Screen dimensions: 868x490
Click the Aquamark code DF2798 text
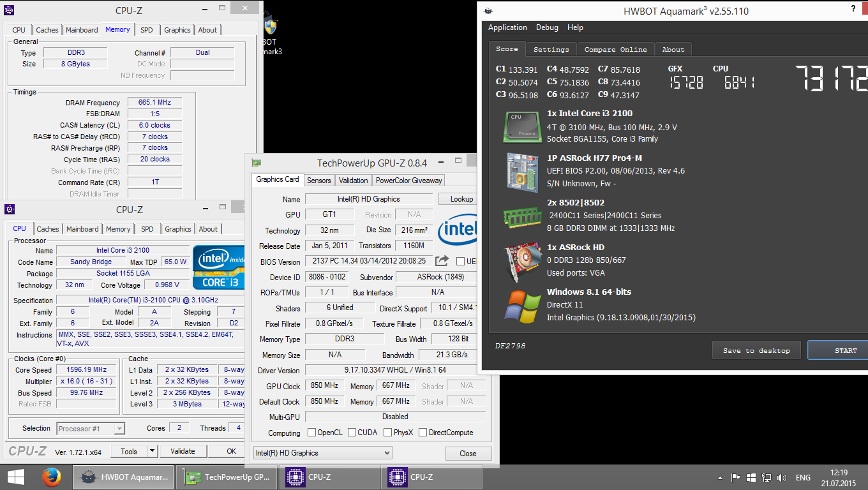pyautogui.click(x=510, y=346)
